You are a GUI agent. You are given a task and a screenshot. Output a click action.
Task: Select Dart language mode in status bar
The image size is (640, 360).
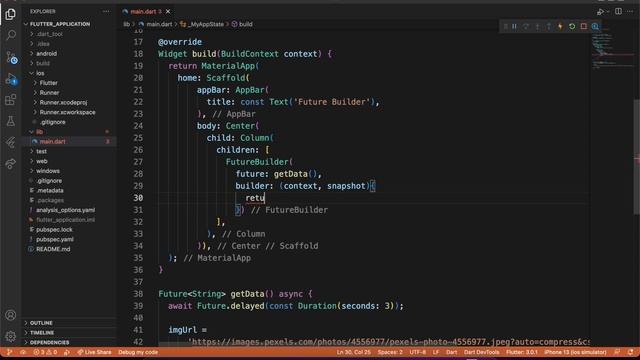coord(451,352)
